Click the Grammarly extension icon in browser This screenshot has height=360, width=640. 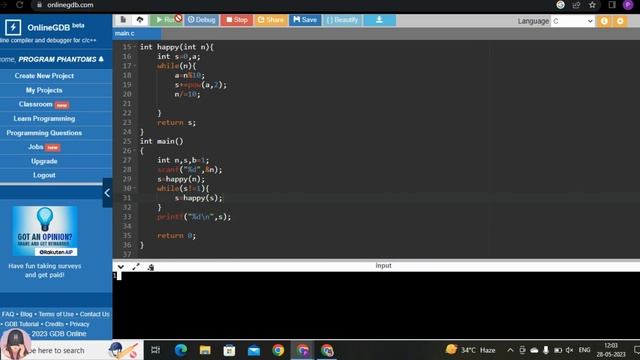[560, 5]
